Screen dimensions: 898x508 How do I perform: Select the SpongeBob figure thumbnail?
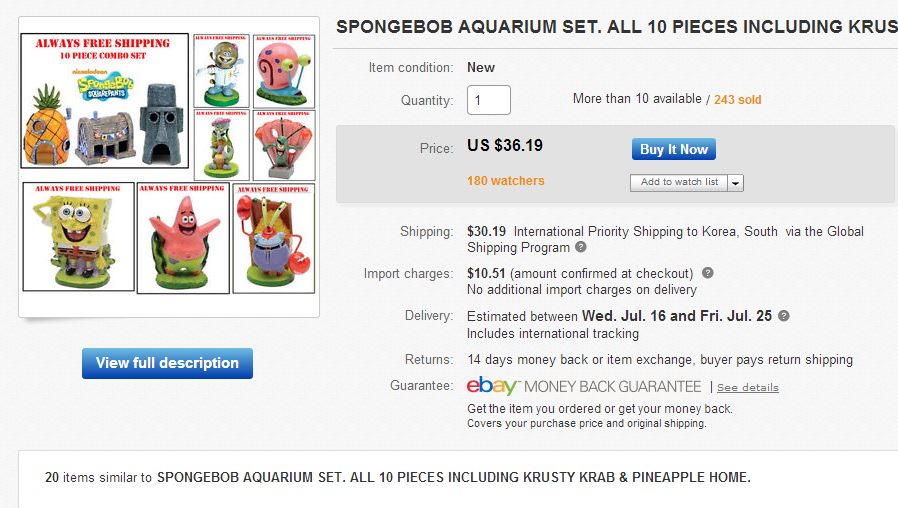coord(77,238)
